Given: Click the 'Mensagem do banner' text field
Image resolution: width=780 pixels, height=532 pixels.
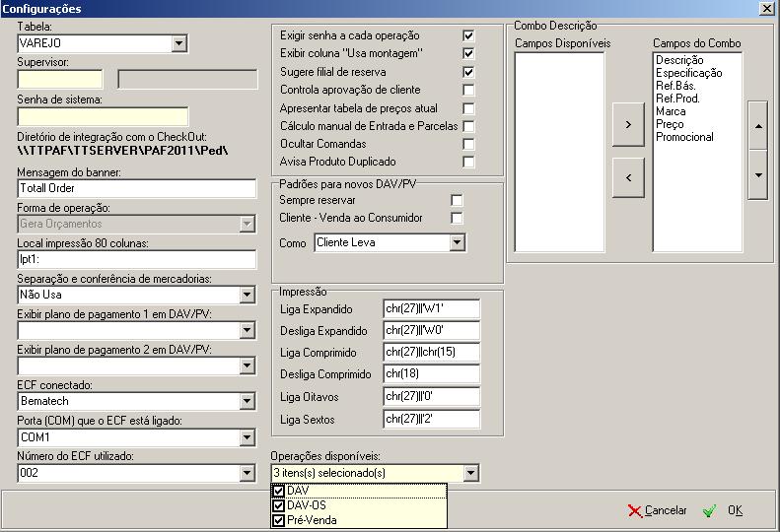Looking at the screenshot, I should click(136, 188).
